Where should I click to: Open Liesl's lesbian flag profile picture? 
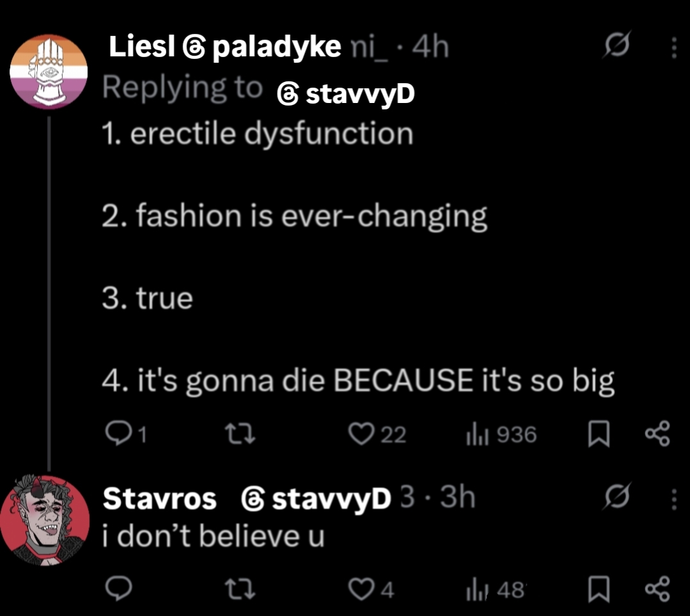[x=49, y=72]
